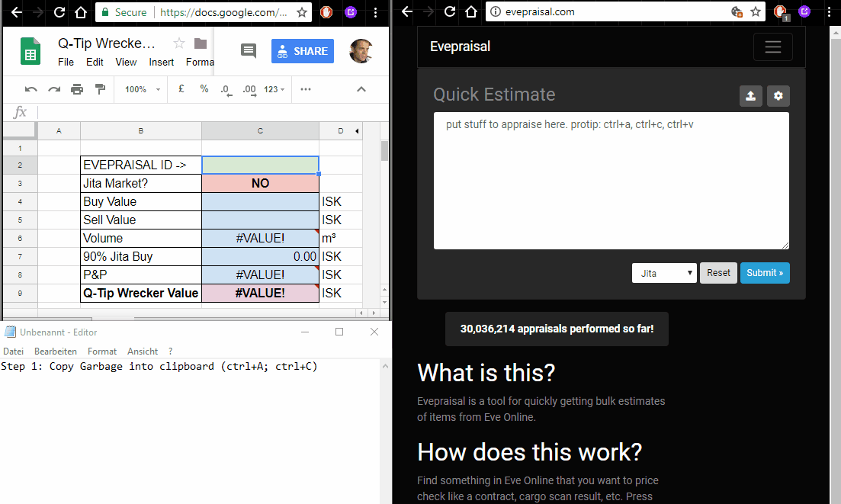The height and width of the screenshot is (504, 841).
Task: Click the Step 1 text line in Editor
Action: (x=159, y=366)
